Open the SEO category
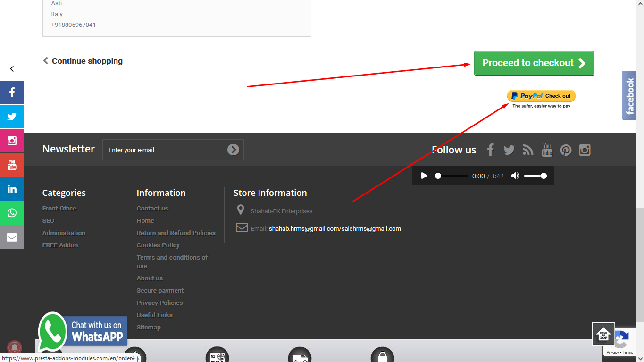 coord(48,220)
